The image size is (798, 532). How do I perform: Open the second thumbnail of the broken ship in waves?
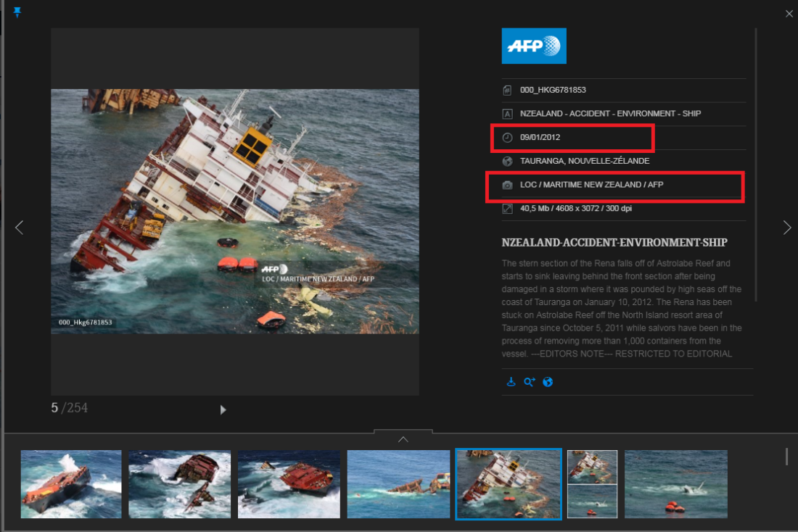180,484
